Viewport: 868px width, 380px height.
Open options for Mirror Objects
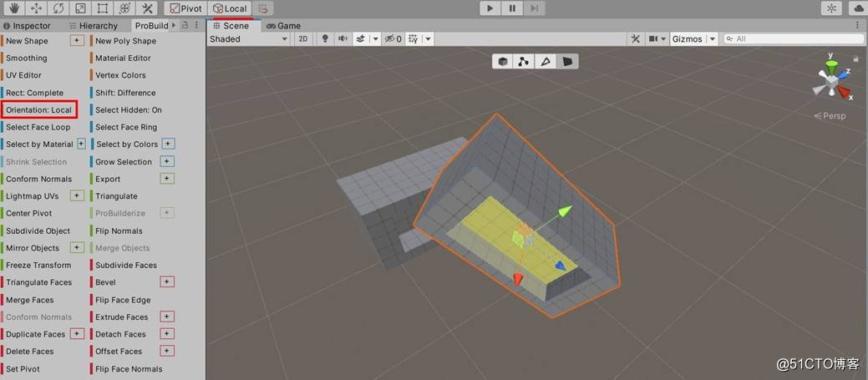(78, 248)
